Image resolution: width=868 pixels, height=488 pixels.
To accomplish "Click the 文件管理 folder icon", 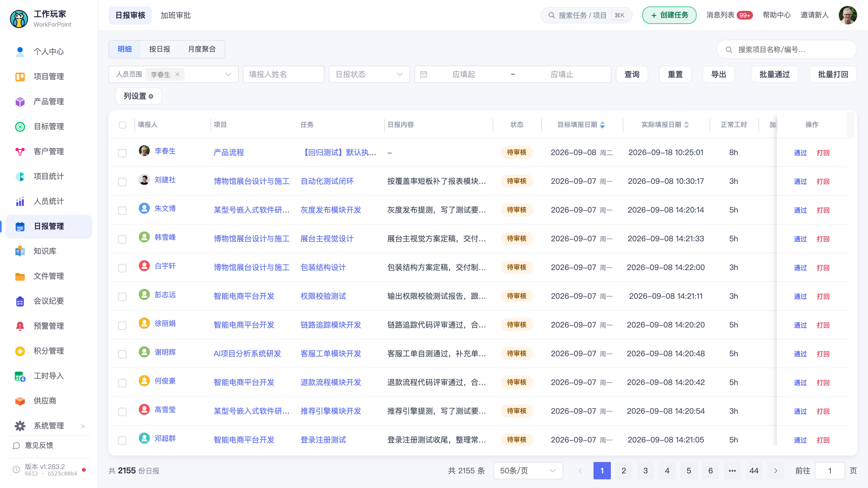I will click(20, 276).
